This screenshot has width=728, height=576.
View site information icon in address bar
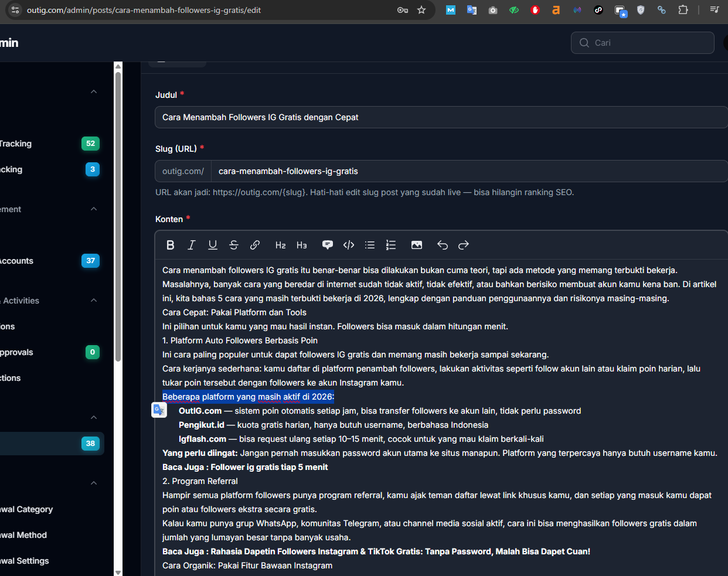pyautogui.click(x=15, y=10)
